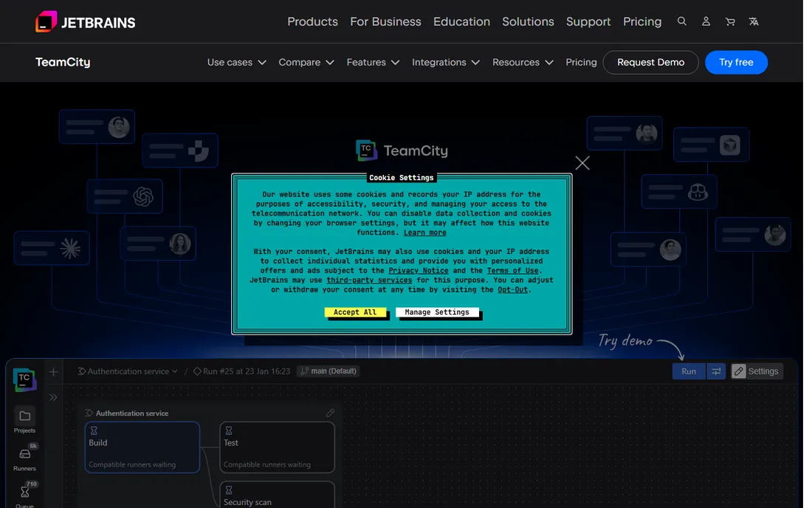Viewport: 812px width, 508px height.
Task: Open the For Business menu
Action: (x=385, y=21)
